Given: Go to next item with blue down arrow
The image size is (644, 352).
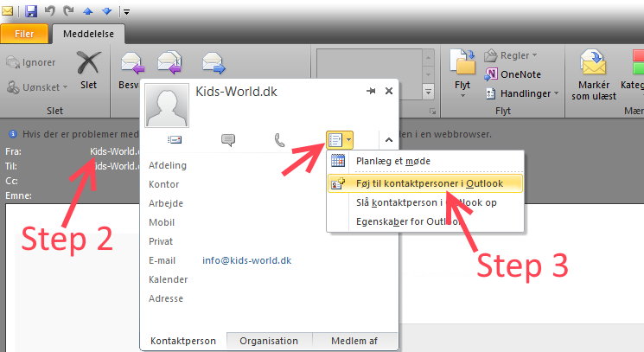Looking at the screenshot, I should point(107,11).
